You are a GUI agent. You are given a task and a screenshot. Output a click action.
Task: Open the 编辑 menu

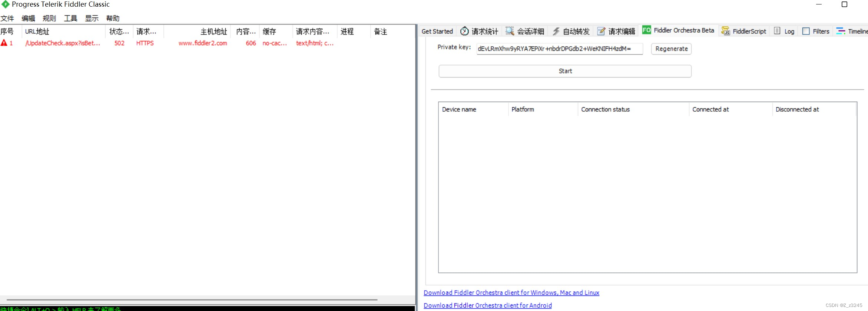click(x=28, y=18)
